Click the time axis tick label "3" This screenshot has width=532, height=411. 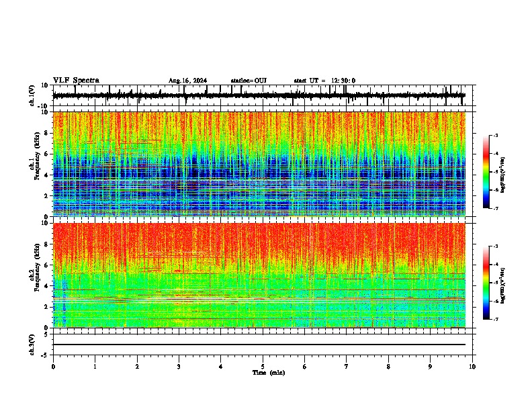(x=179, y=367)
